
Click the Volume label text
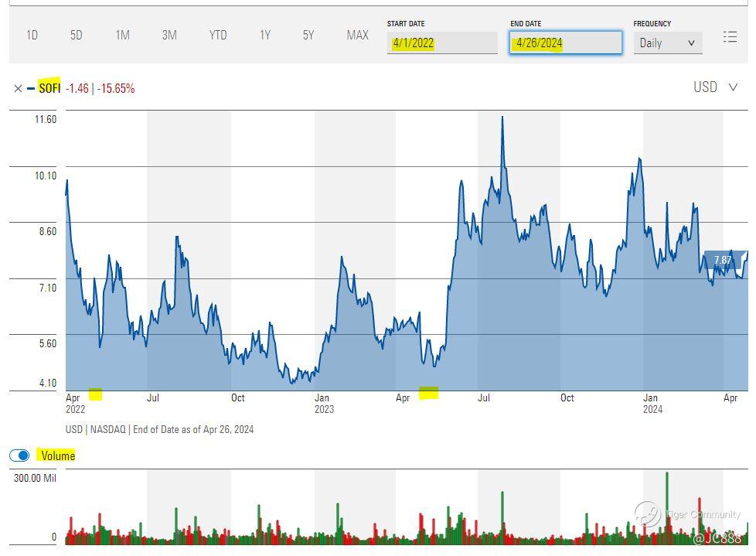58,455
